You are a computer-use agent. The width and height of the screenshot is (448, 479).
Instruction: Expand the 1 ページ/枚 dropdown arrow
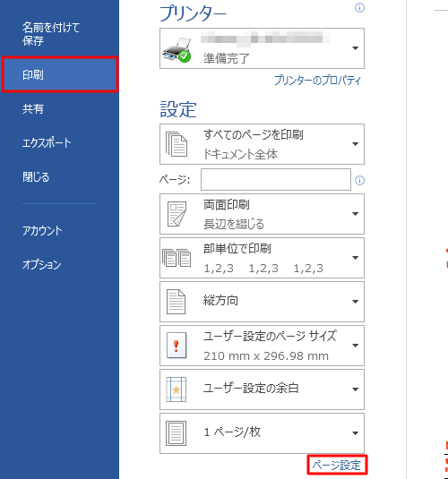(356, 433)
